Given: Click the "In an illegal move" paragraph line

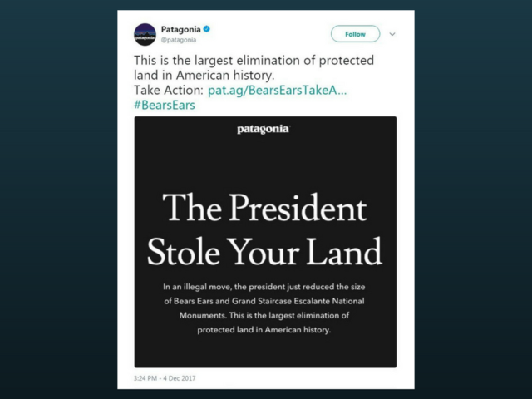Looking at the screenshot, I should click(x=264, y=286).
